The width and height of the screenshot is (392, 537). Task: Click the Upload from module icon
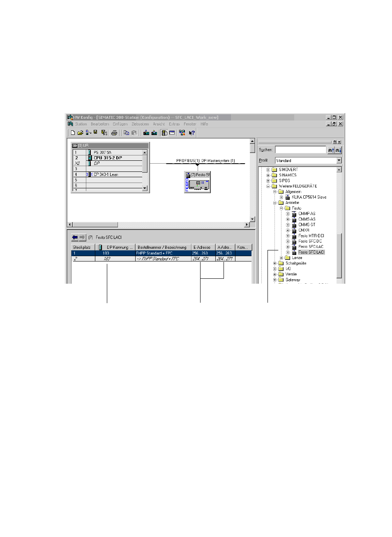(x=154, y=133)
